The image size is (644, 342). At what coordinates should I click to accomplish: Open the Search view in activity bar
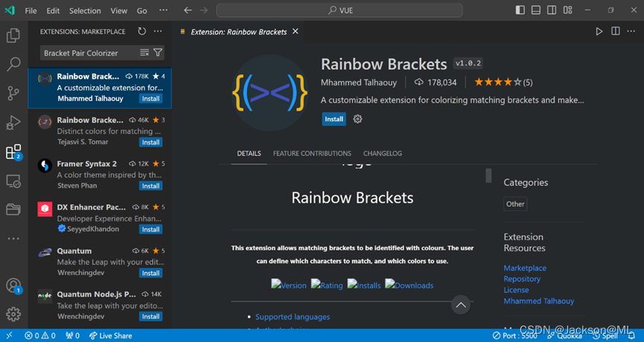point(13,65)
